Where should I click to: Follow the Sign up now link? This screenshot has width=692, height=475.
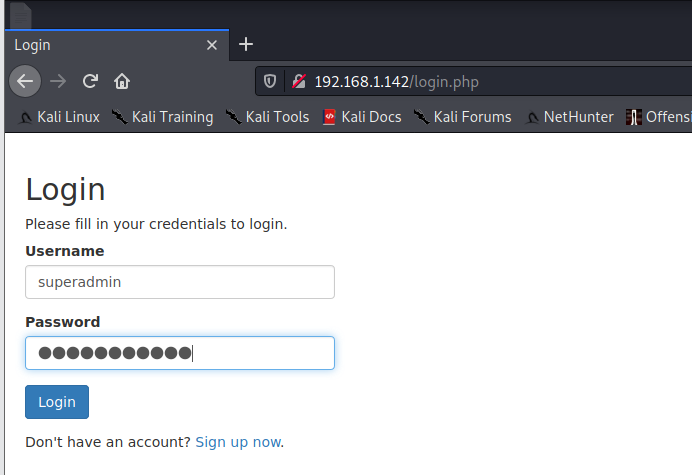[x=238, y=442]
